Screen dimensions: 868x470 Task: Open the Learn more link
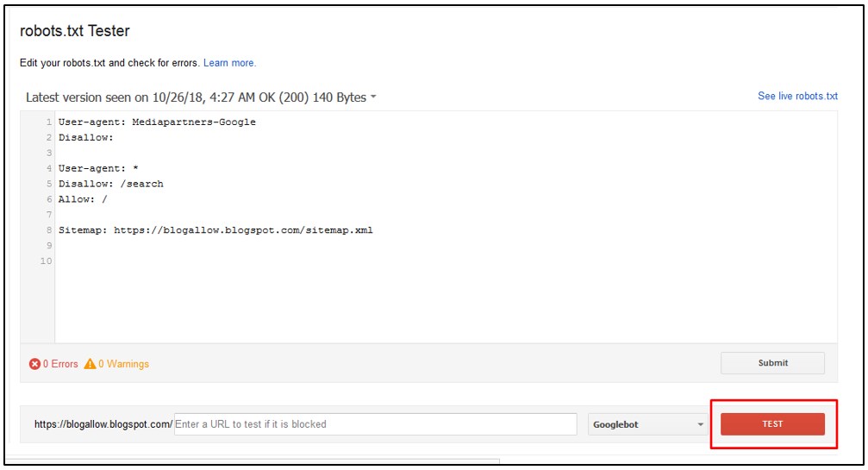coord(229,63)
